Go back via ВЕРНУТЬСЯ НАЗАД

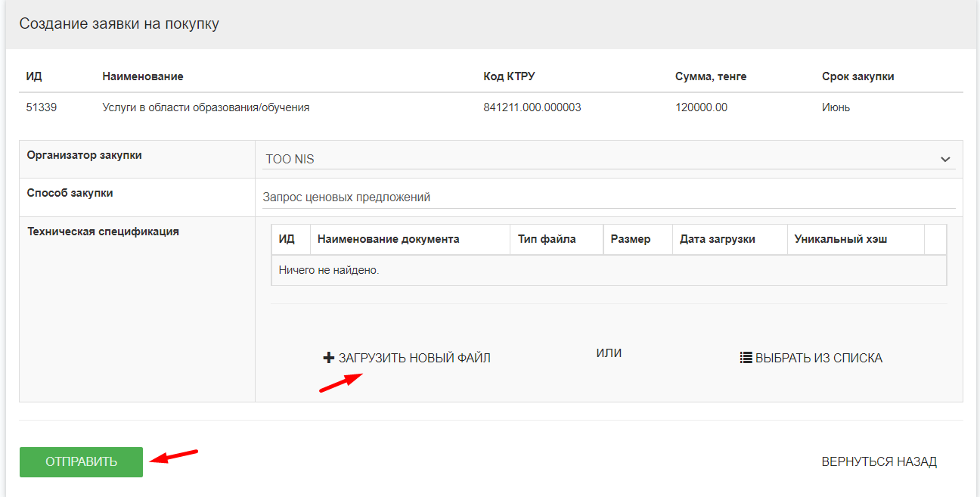coord(879,461)
